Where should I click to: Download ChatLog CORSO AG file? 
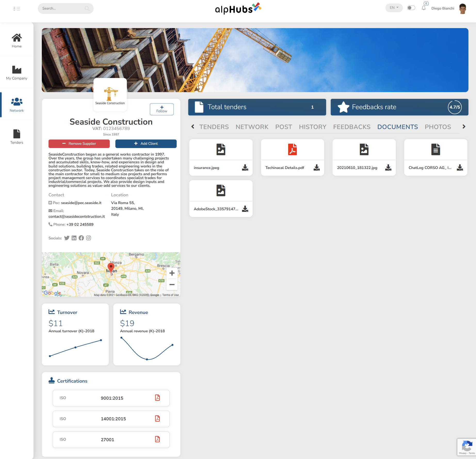pos(460,168)
